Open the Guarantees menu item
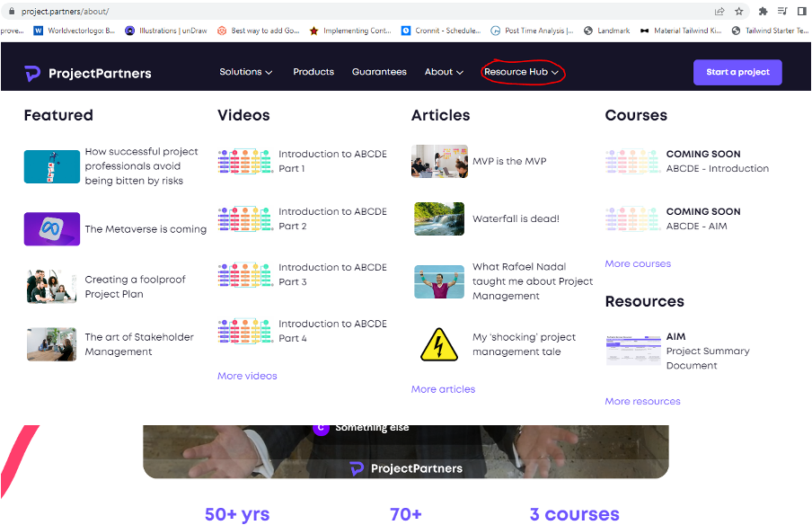 click(x=379, y=72)
